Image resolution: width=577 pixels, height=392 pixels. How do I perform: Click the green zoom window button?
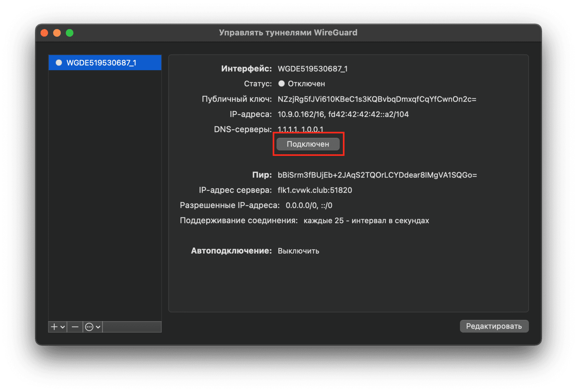pos(70,33)
